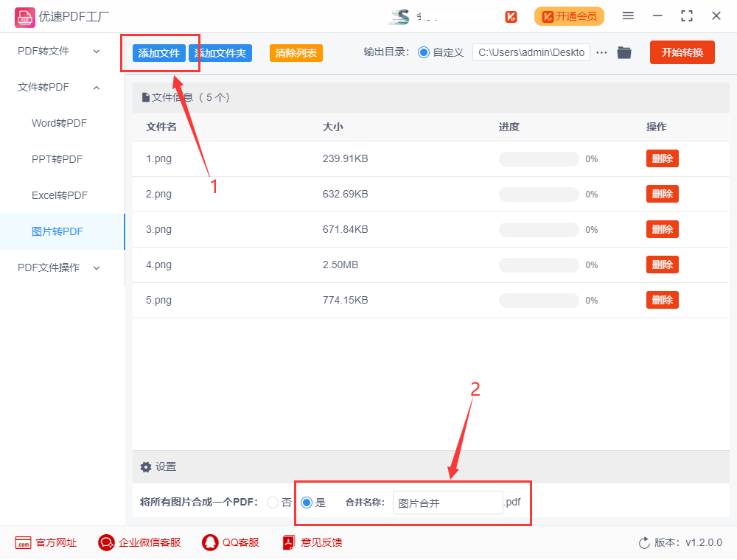Delete the 5.png file row
This screenshot has height=560, width=737.
[x=663, y=300]
